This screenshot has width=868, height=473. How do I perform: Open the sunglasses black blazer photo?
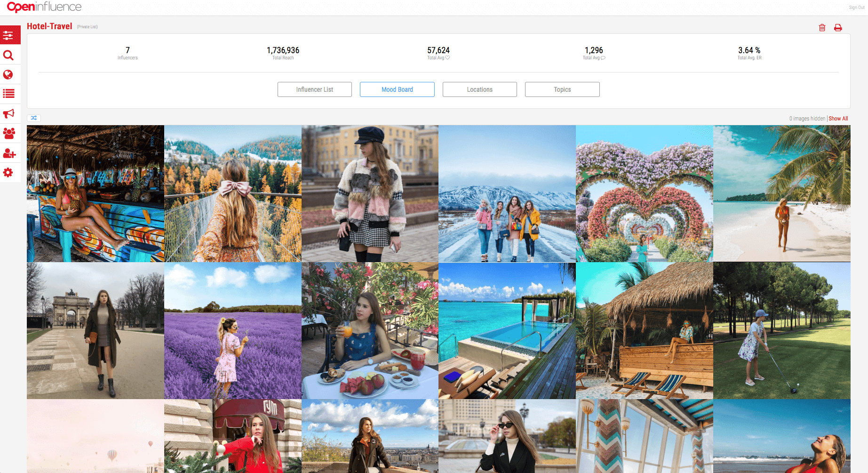tap(507, 436)
